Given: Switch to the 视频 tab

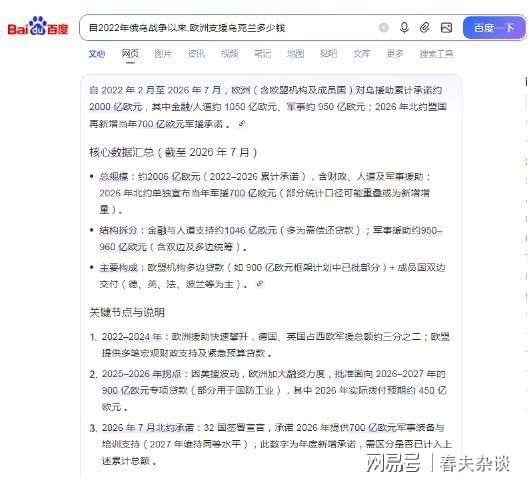Looking at the screenshot, I should click(229, 54).
